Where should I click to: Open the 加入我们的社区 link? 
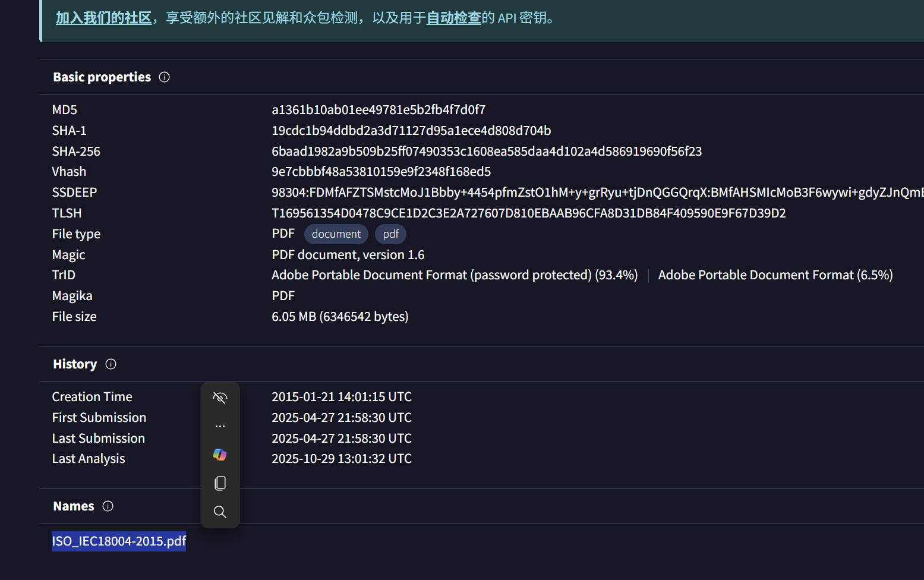pos(103,18)
